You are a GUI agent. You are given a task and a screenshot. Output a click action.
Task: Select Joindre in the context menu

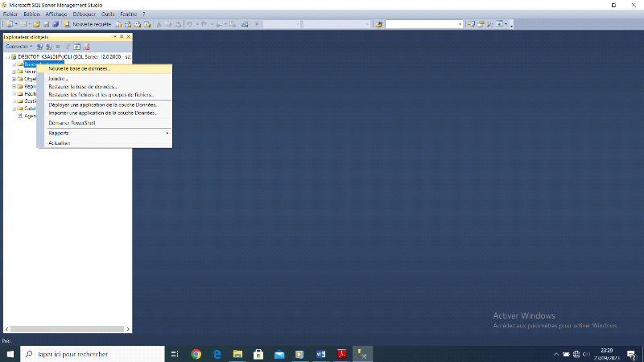click(105, 78)
